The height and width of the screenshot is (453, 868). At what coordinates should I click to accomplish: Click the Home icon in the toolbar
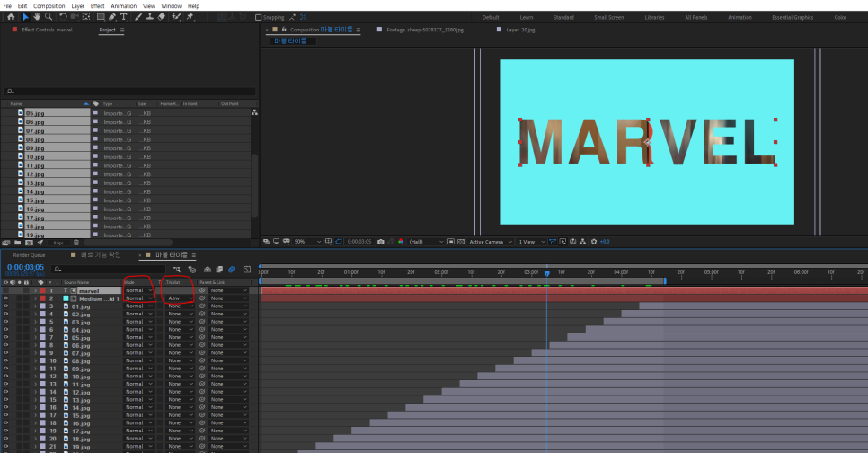11,17
